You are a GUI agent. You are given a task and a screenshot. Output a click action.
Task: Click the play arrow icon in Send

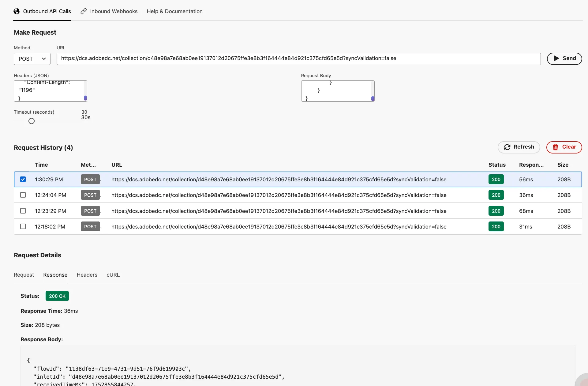click(x=556, y=58)
